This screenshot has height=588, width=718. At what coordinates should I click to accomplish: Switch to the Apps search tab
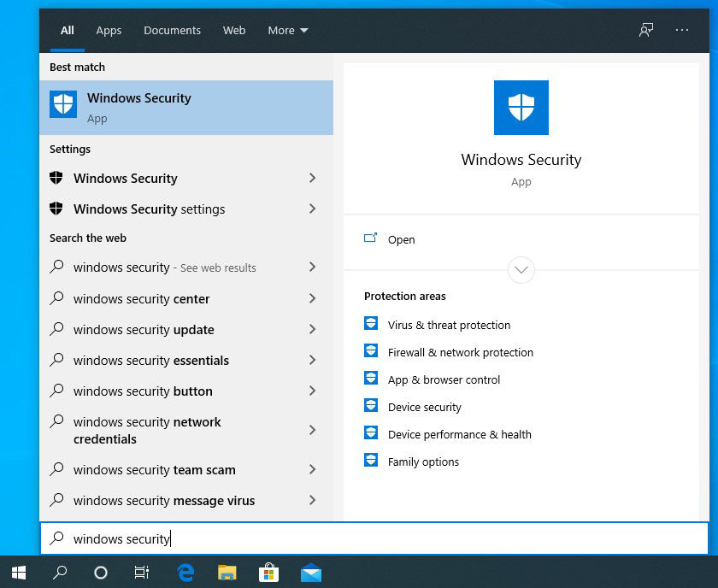109,30
